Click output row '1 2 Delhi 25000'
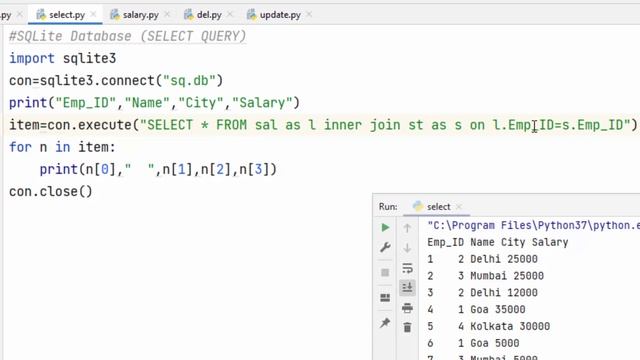This screenshot has height=360, width=640. (x=482, y=259)
